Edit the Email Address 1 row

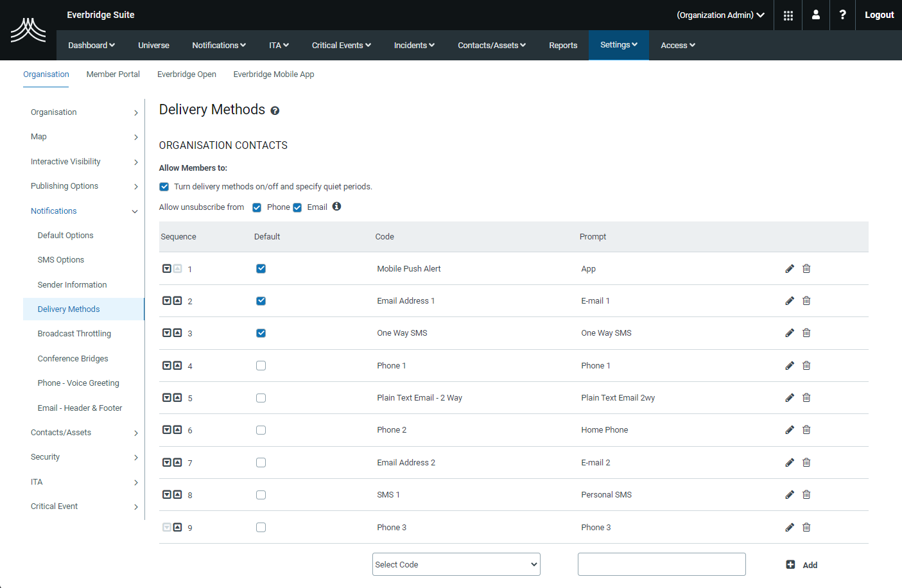pos(790,301)
